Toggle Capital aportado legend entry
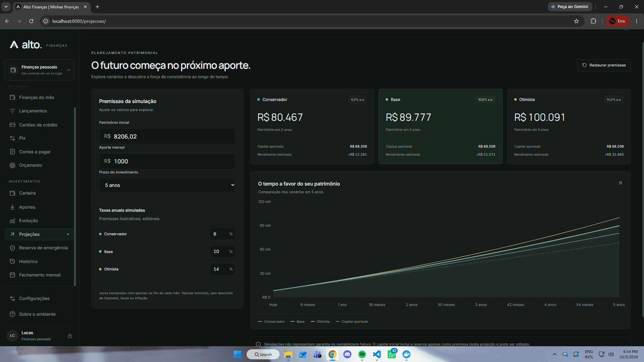Viewport: 644px width, 362px height. pos(352,322)
